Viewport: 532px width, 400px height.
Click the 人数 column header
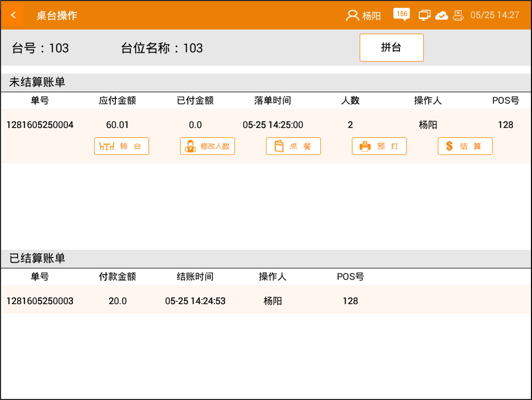[351, 101]
